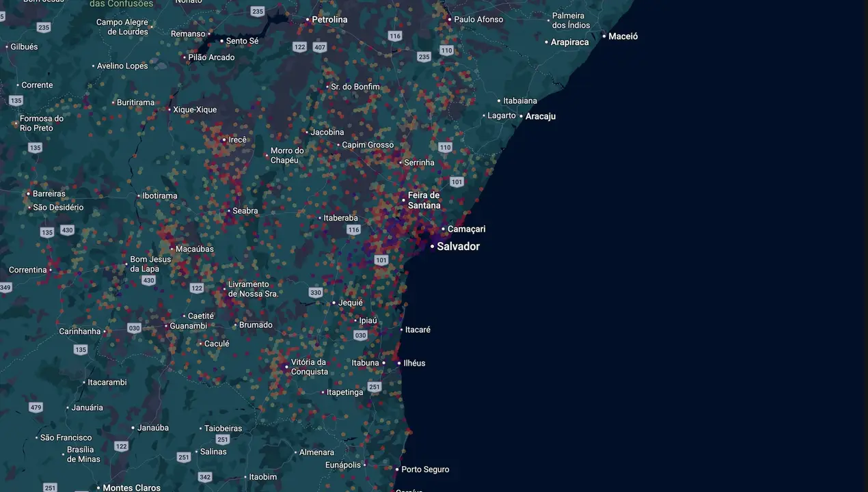Select the Paulo Afonso label

point(478,19)
